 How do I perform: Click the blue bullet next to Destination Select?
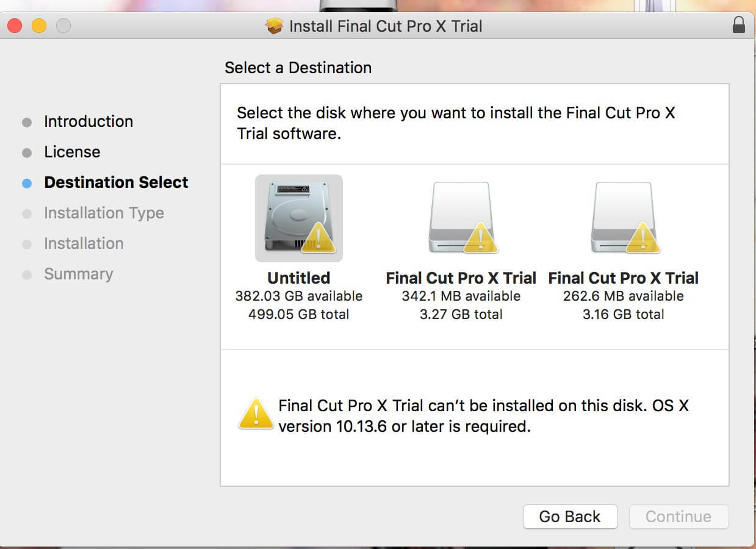(x=27, y=183)
